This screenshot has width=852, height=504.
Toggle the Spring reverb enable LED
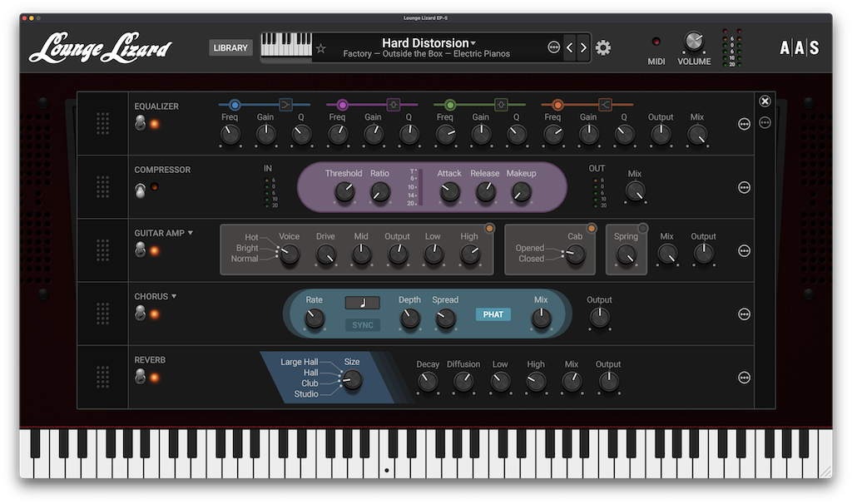(643, 229)
